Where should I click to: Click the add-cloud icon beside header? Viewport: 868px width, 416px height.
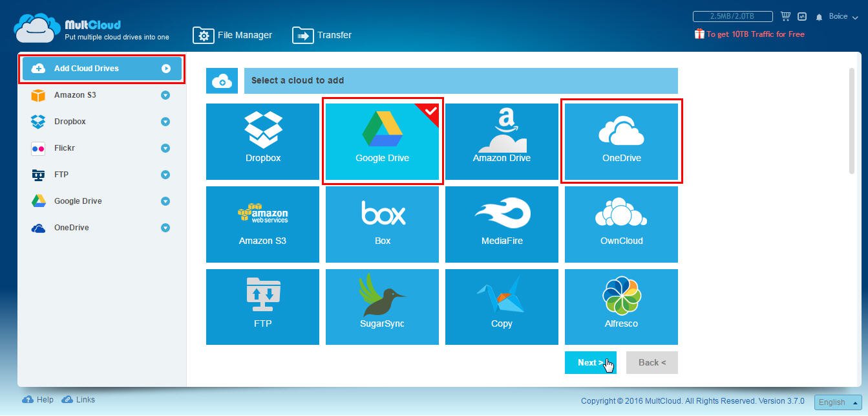(x=222, y=81)
